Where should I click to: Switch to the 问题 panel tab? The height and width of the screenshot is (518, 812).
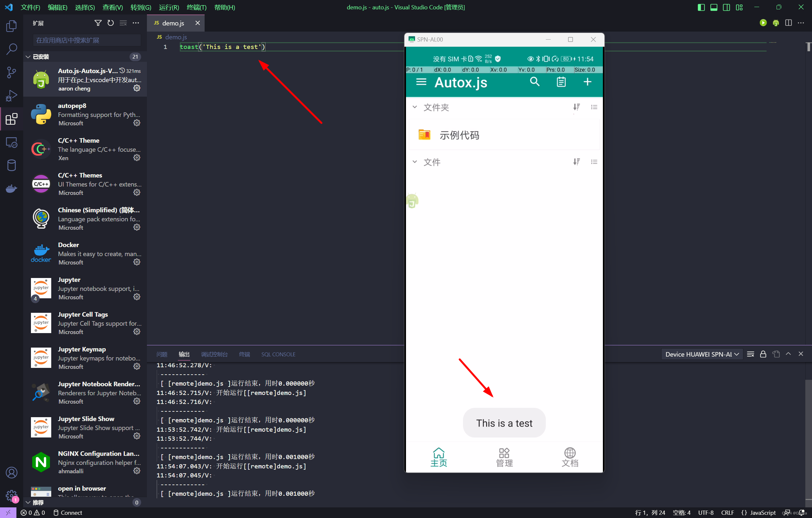162,354
